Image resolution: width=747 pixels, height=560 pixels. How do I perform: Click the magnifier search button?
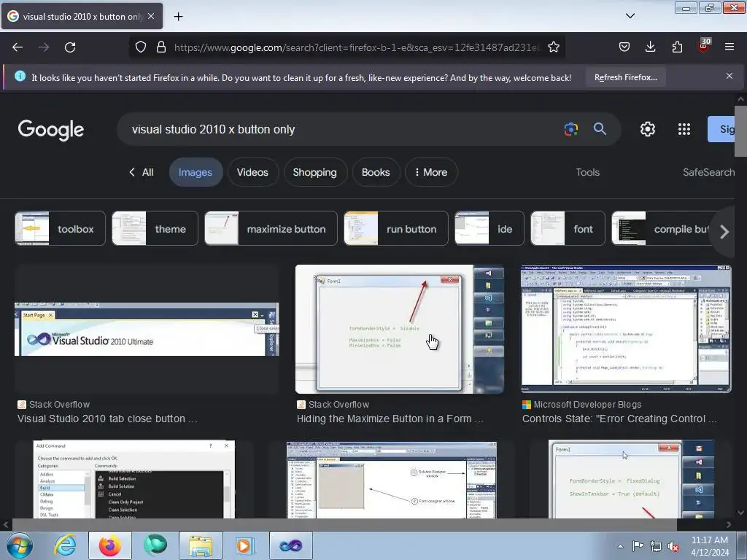(x=600, y=129)
